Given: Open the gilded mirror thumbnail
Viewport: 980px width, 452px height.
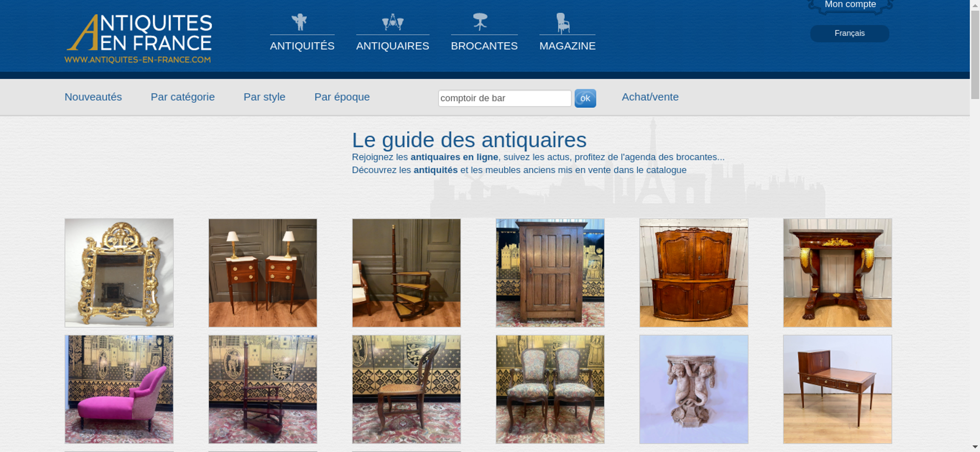Looking at the screenshot, I should coord(119,273).
